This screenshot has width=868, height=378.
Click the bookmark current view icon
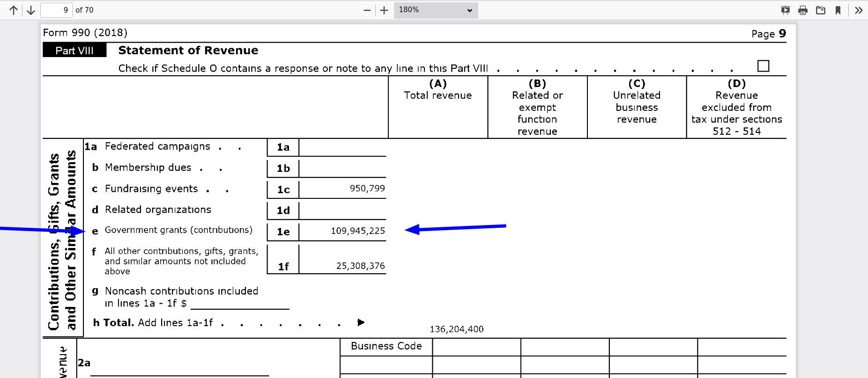point(838,10)
